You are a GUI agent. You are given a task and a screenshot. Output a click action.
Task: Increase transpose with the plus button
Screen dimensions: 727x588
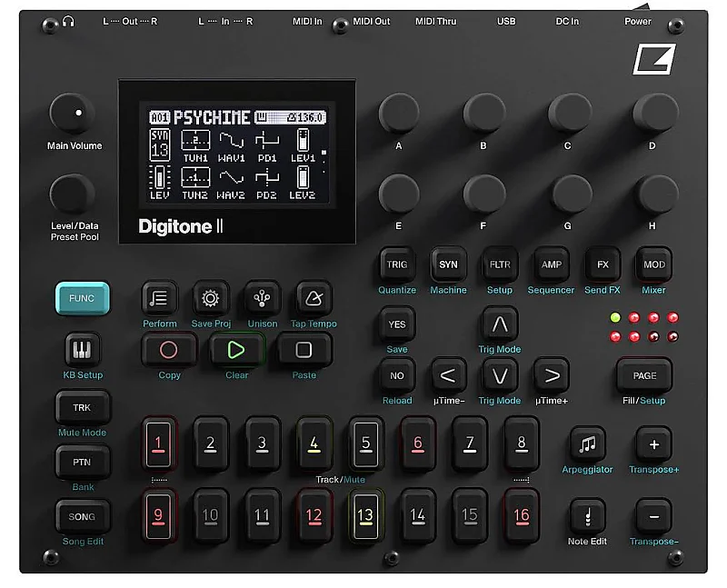(653, 444)
